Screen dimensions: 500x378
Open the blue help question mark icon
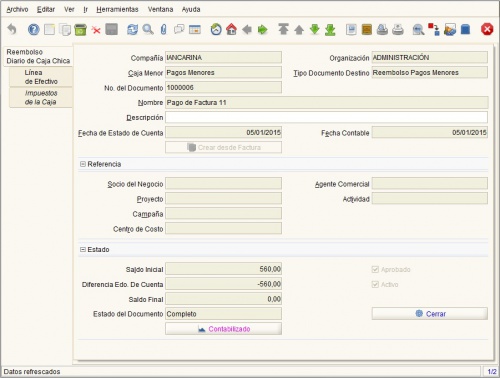(33, 30)
